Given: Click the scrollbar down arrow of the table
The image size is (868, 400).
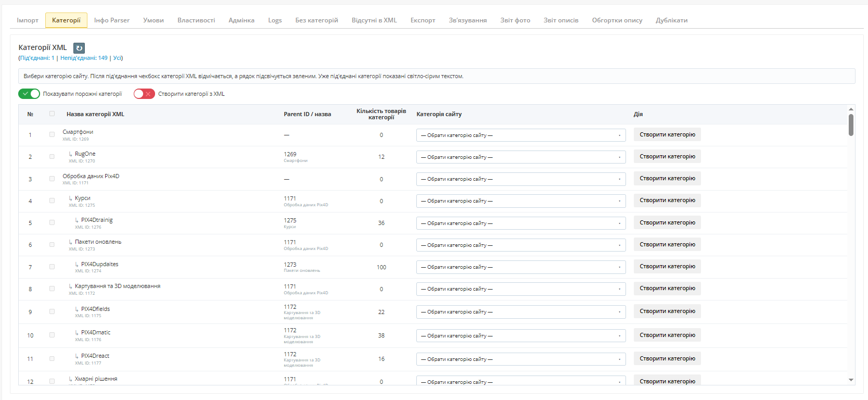Looking at the screenshot, I should (851, 380).
